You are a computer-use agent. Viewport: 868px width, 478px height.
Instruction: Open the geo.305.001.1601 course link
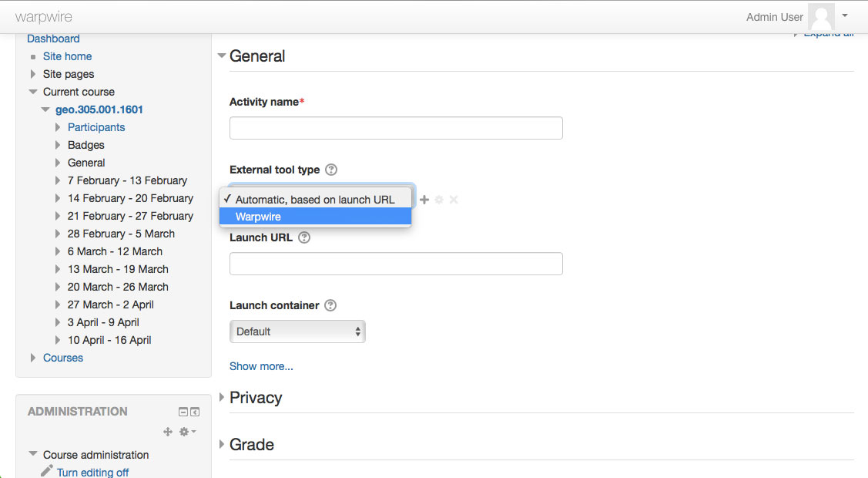[99, 109]
